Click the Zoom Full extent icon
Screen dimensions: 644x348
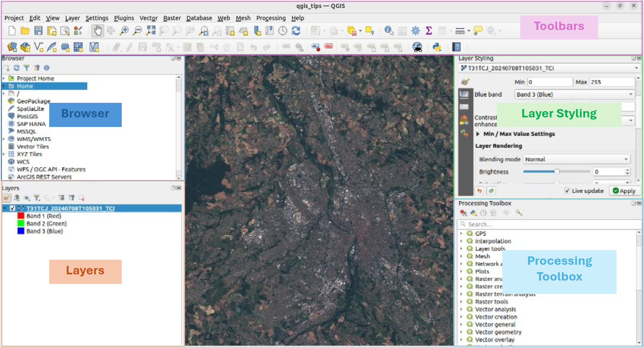coord(150,30)
